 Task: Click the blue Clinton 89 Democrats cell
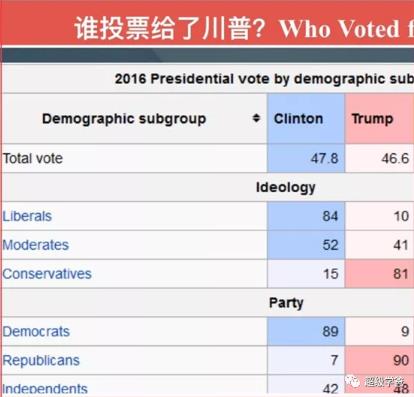[306, 332]
